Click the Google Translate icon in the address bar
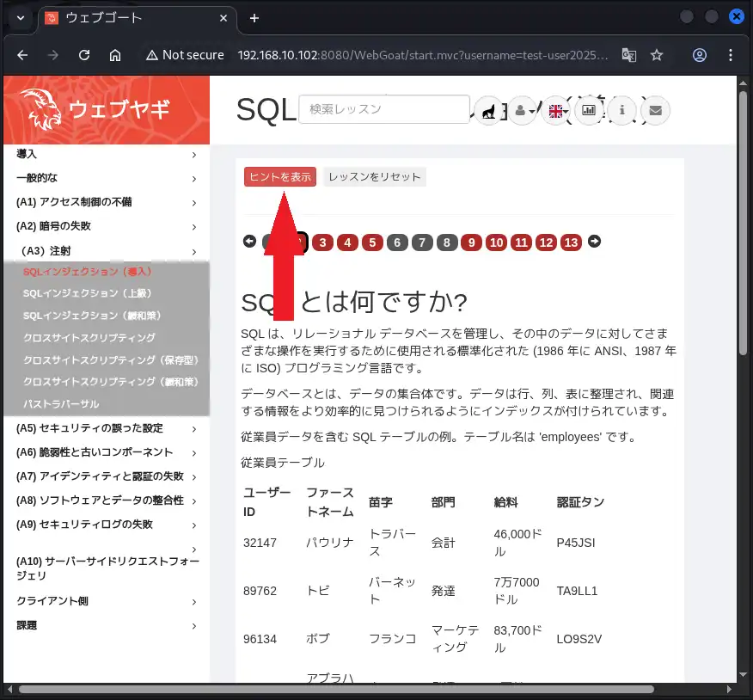 click(x=628, y=54)
